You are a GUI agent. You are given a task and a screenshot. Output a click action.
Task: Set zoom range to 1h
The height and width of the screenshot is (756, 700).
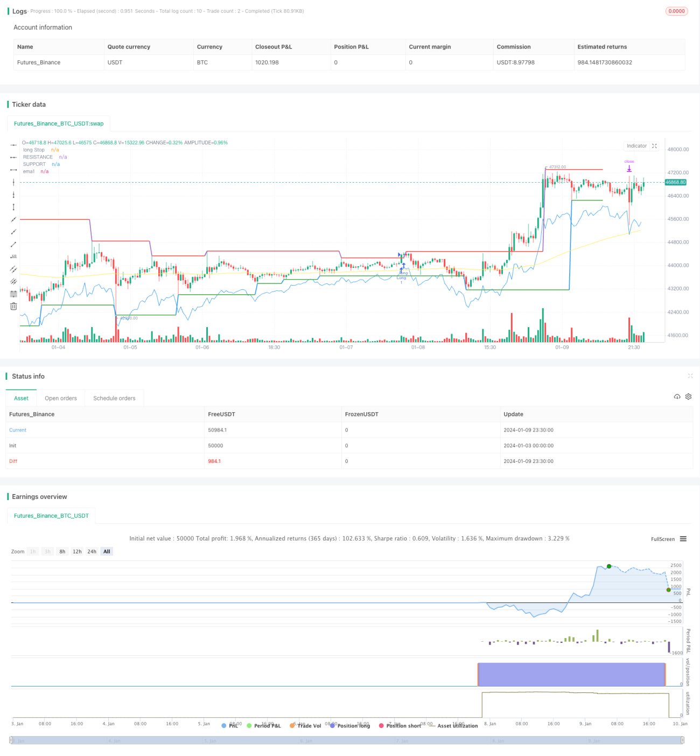coord(33,551)
